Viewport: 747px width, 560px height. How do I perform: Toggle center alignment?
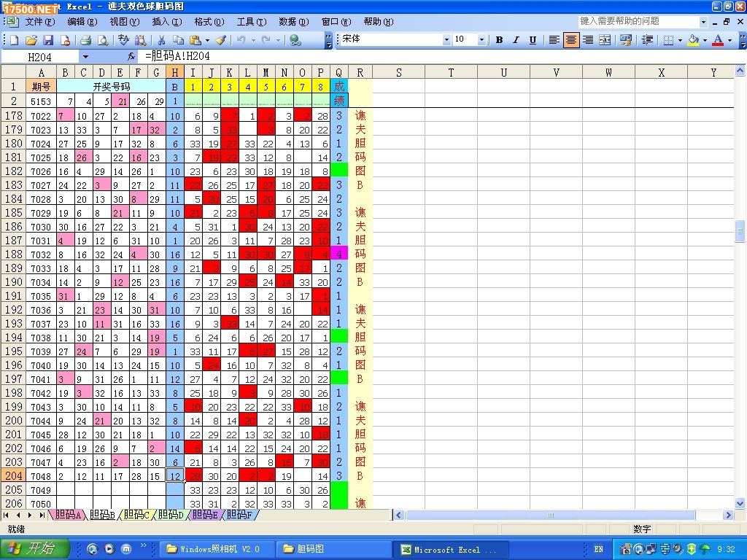[570, 40]
